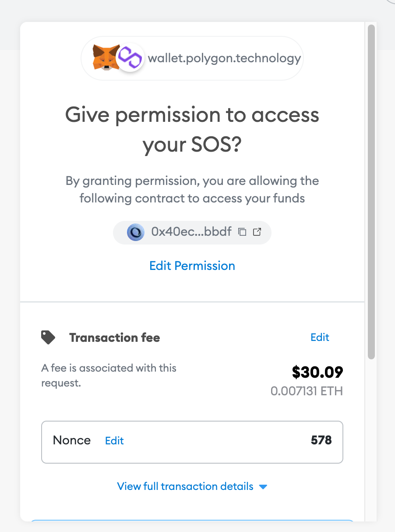Viewport: 395px width, 532px height.
Task: Edit the transaction fee
Action: [x=320, y=337]
